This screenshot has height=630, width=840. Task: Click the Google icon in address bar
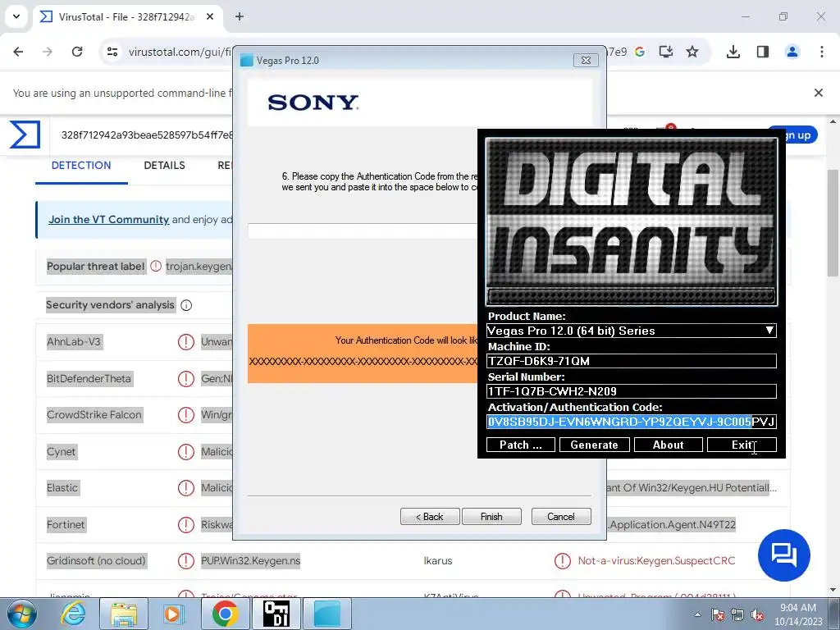point(640,52)
